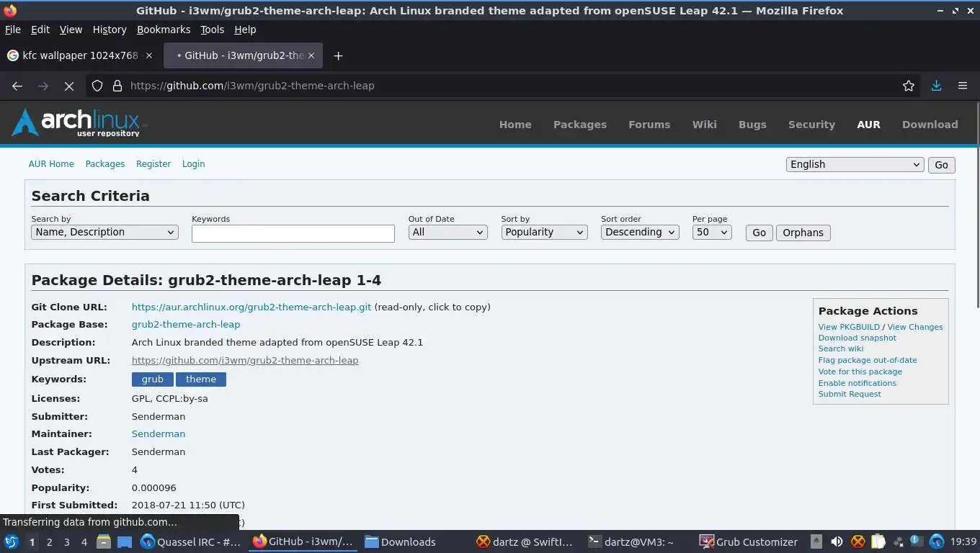
Task: Close the kfc wallpaper tab
Action: (x=149, y=55)
